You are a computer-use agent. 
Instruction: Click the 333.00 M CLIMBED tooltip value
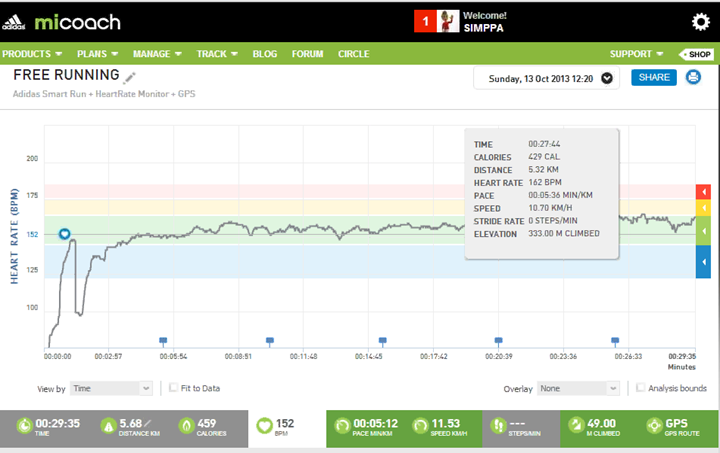564,234
